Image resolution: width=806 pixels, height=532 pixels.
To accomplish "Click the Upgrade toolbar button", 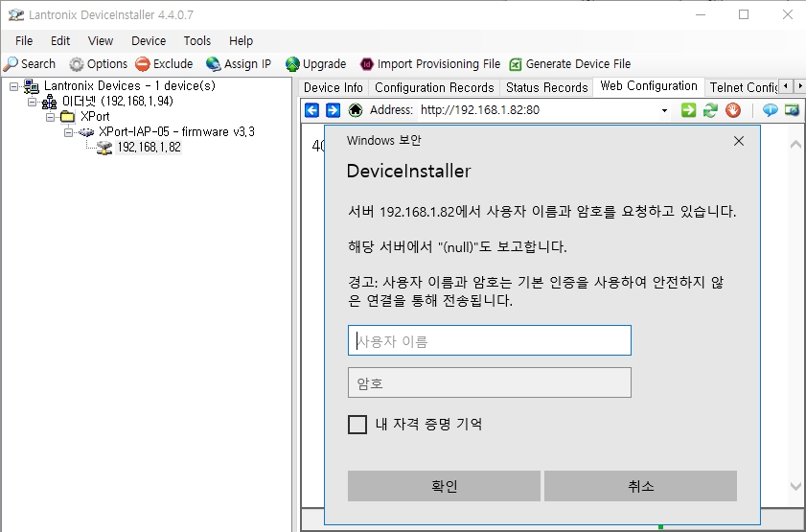I will [315, 63].
